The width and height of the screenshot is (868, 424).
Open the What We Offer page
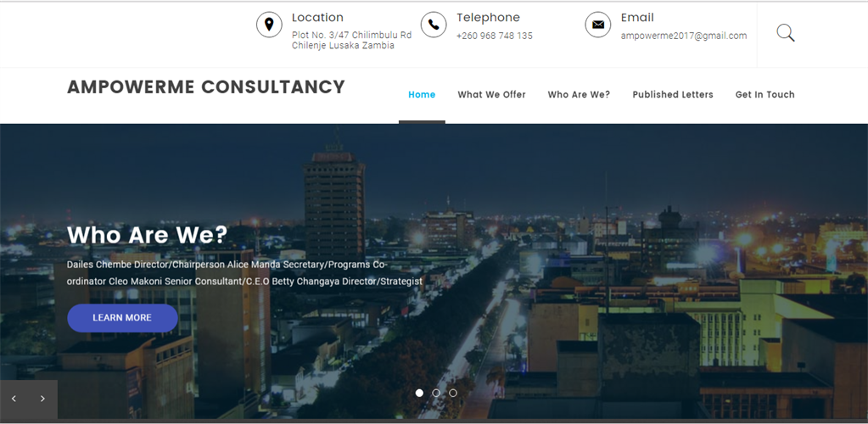[491, 95]
